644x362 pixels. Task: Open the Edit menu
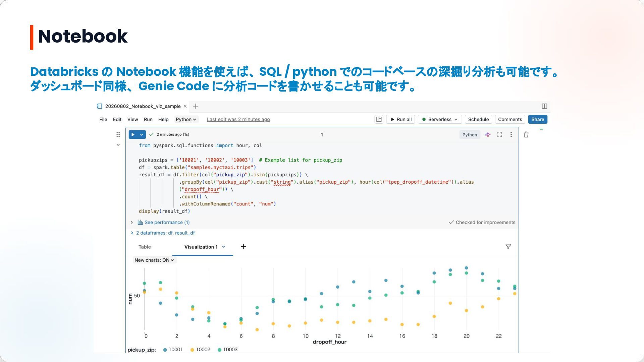[117, 119]
